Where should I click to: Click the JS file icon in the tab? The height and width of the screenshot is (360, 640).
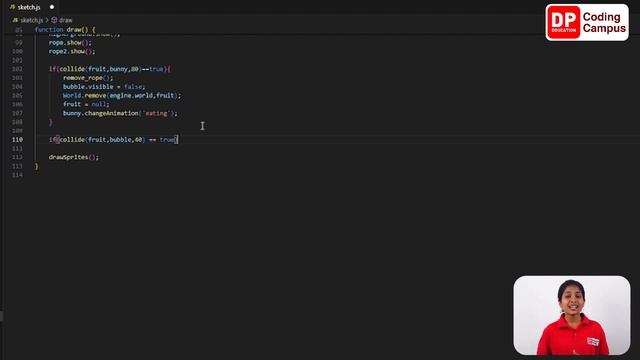tap(12, 7)
